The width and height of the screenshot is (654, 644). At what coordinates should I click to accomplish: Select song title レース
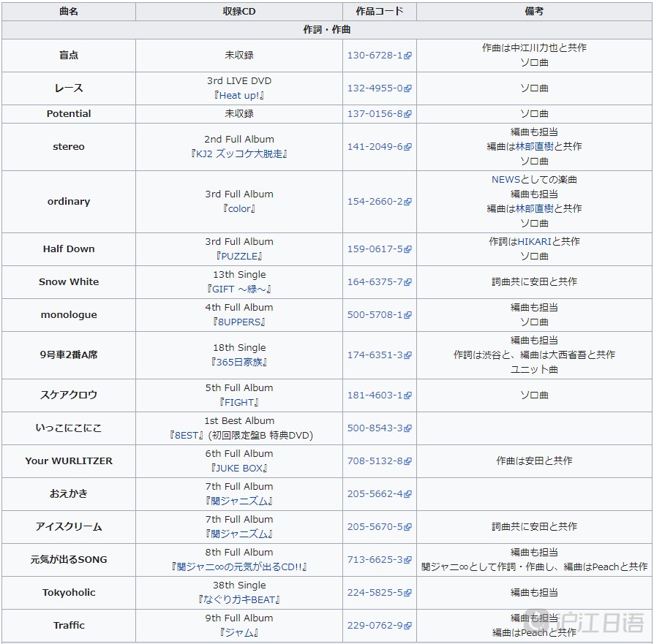tap(69, 88)
